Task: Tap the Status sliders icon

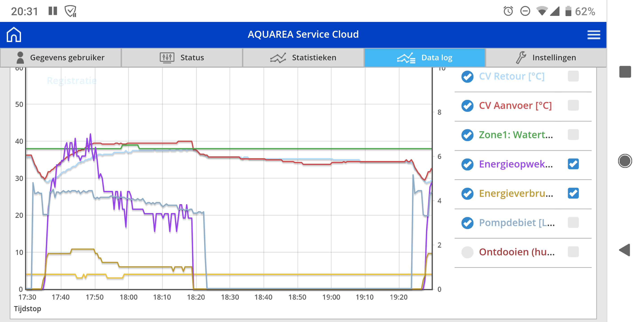Action: tap(167, 57)
